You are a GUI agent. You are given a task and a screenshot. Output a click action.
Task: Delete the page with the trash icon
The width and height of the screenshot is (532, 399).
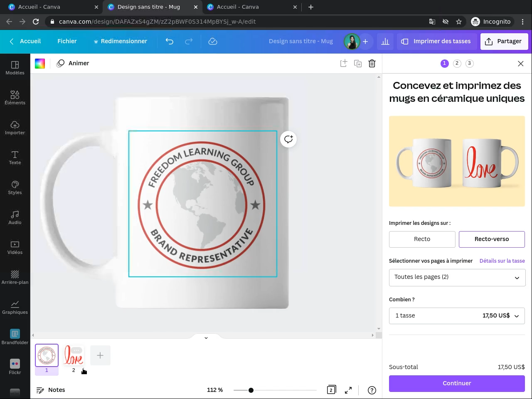(372, 63)
